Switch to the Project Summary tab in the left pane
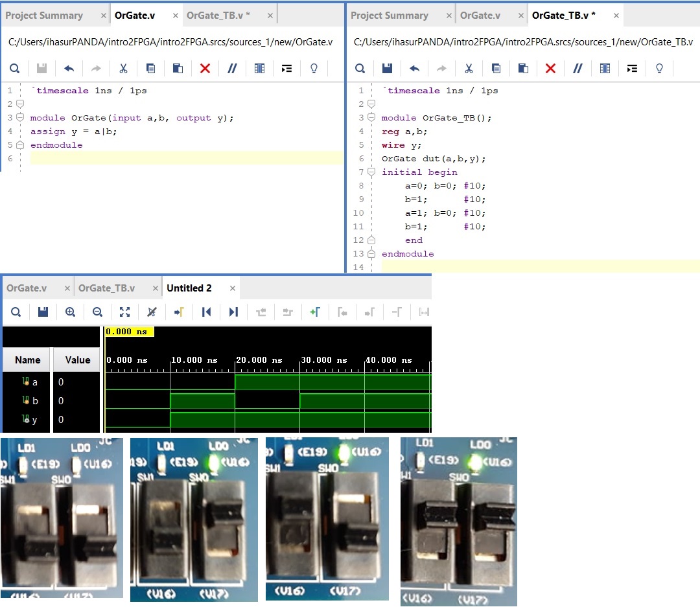 [44, 16]
